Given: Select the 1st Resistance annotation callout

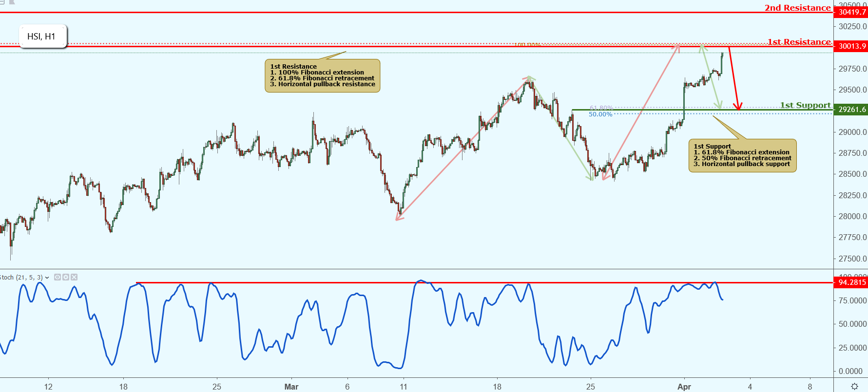Looking at the screenshot, I should click(x=323, y=75).
